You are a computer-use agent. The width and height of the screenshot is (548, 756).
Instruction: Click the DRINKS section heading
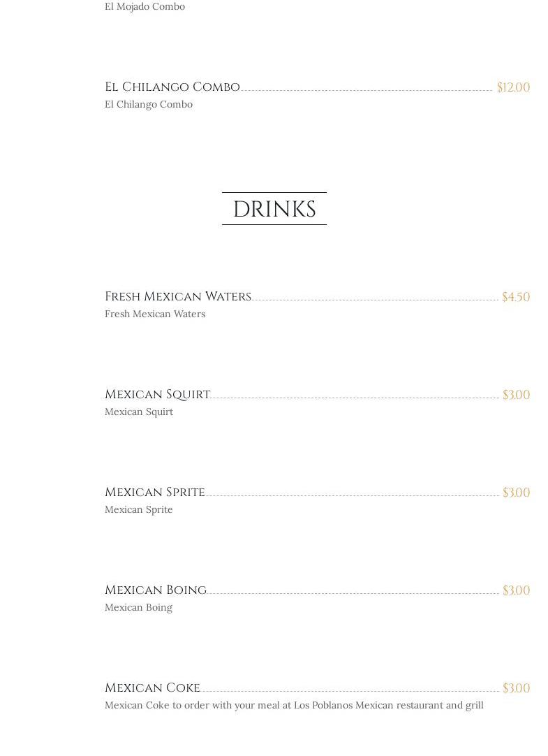pyautogui.click(x=274, y=209)
